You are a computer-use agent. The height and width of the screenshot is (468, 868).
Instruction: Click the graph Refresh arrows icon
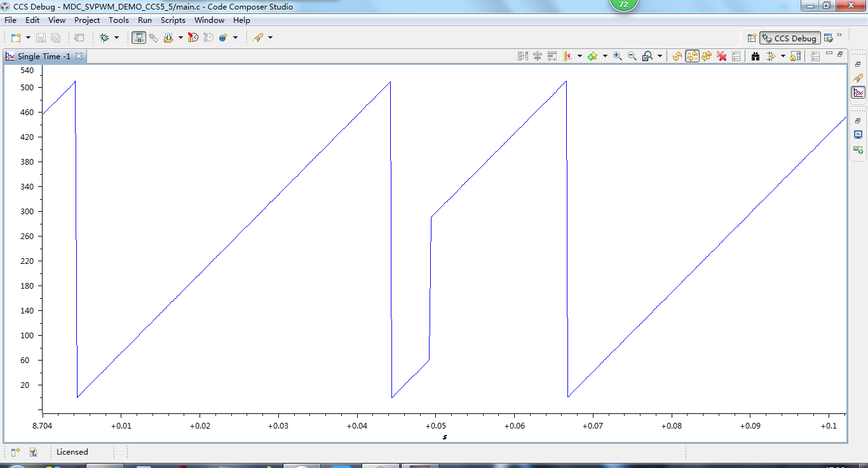pos(677,56)
